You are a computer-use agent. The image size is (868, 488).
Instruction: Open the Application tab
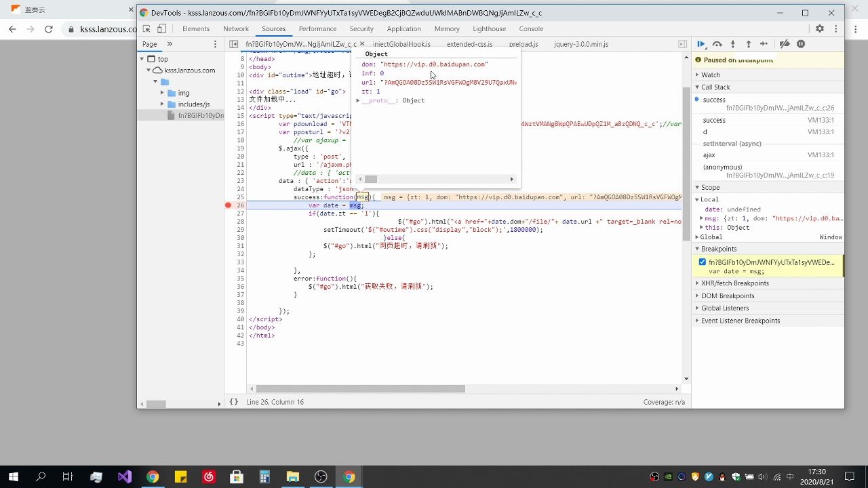[404, 29]
